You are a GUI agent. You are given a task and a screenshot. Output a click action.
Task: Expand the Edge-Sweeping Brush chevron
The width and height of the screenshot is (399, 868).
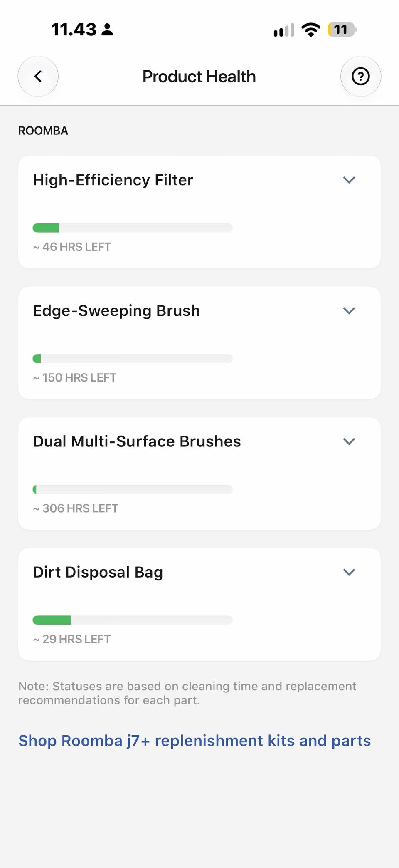pyautogui.click(x=349, y=310)
